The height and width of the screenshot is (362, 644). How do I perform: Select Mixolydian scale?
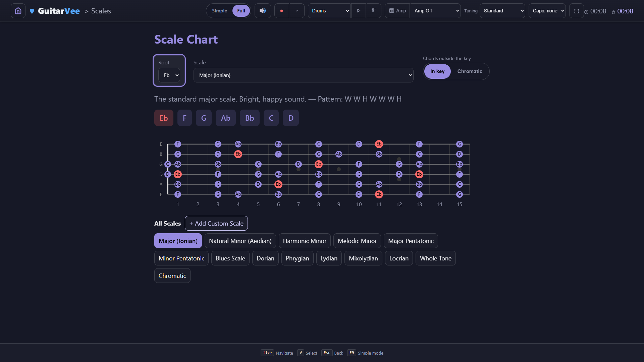pyautogui.click(x=363, y=258)
